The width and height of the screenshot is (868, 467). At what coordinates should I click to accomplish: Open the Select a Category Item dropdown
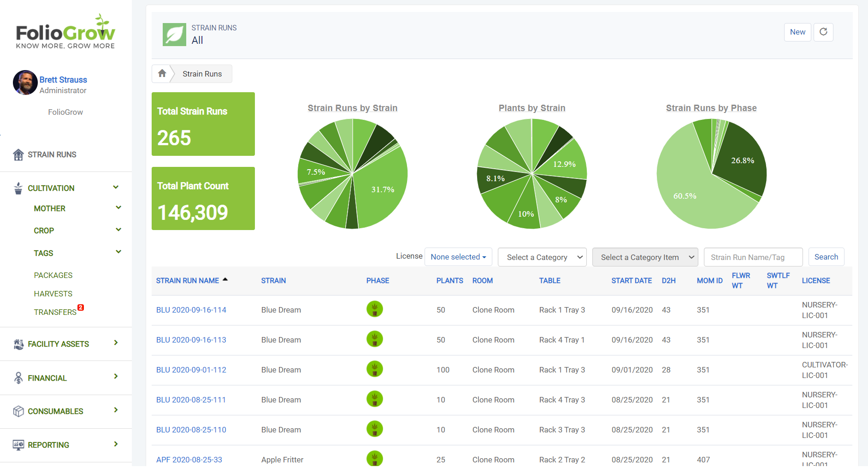[644, 257]
